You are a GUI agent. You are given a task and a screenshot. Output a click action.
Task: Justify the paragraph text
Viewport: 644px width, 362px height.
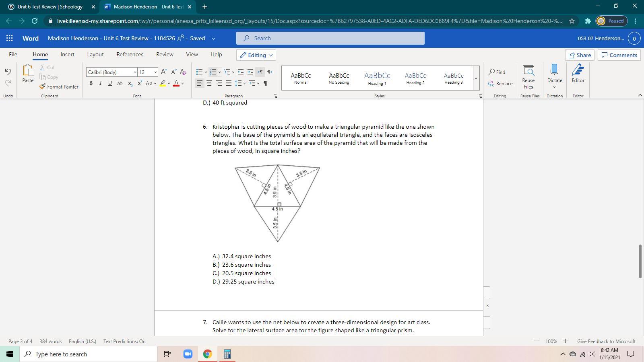pyautogui.click(x=229, y=83)
